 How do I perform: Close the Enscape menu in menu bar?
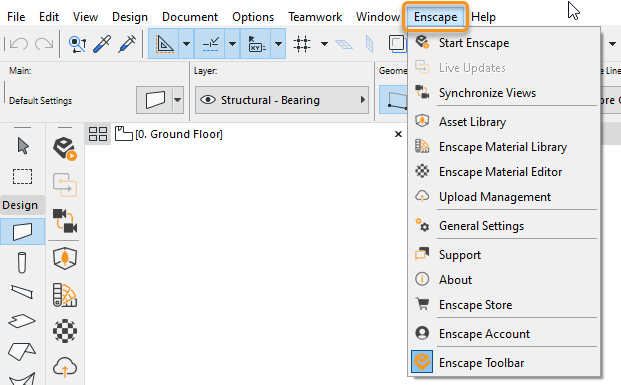436,17
